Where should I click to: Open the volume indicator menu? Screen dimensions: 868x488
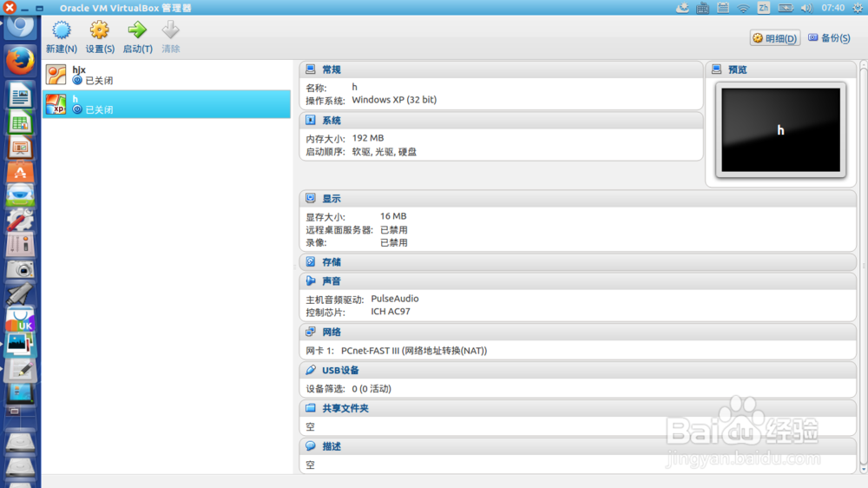[x=806, y=8]
